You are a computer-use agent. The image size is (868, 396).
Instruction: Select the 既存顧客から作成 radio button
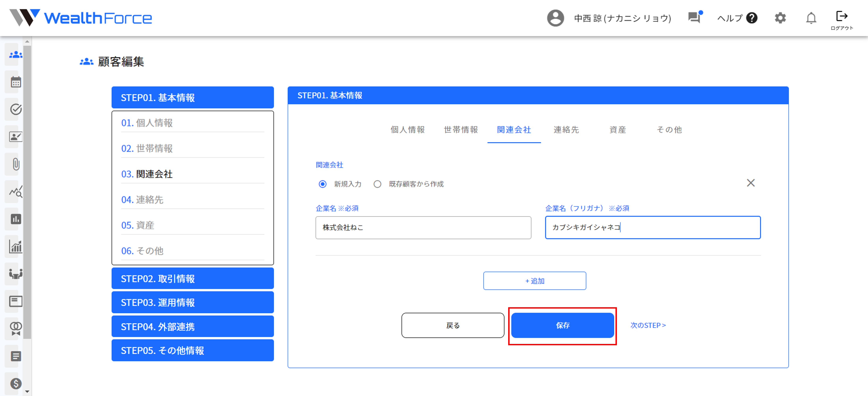coord(377,184)
